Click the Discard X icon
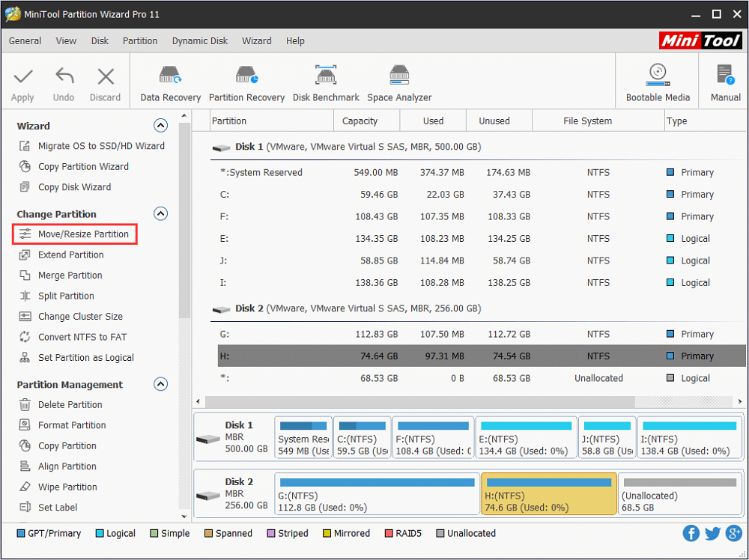 [x=105, y=76]
